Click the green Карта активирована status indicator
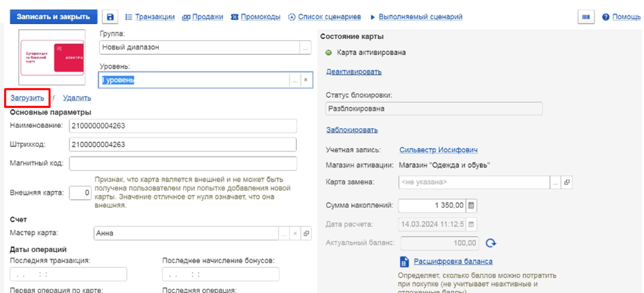Screen dimensions: 644x293 [328, 53]
